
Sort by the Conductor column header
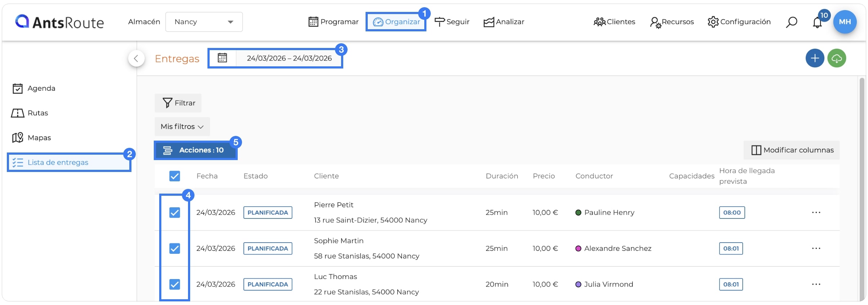pos(594,176)
